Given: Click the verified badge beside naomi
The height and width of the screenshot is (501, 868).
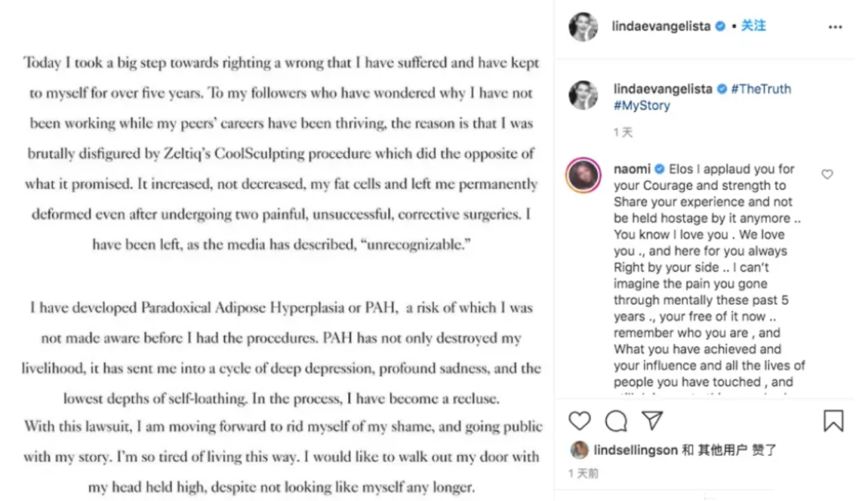Looking at the screenshot, I should (x=660, y=169).
